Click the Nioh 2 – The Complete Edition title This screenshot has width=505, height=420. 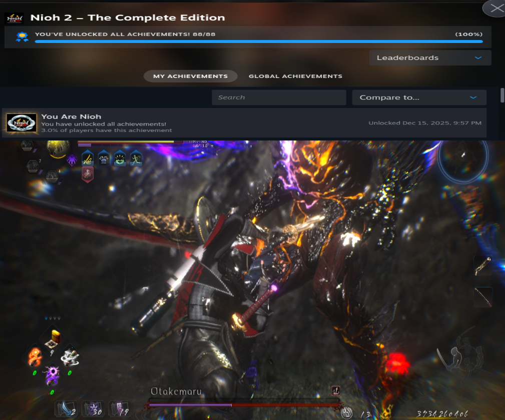coord(128,17)
